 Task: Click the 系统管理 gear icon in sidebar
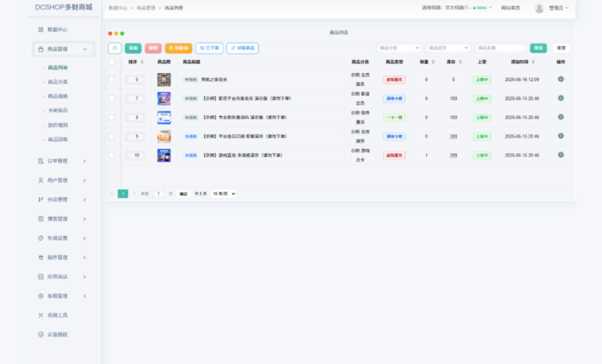pyautogui.click(x=41, y=296)
